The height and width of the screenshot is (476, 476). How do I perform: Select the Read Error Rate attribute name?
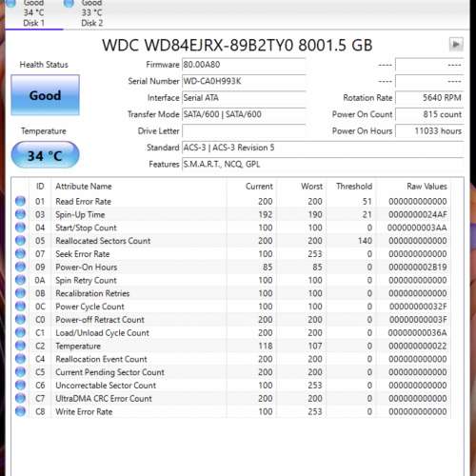click(83, 202)
